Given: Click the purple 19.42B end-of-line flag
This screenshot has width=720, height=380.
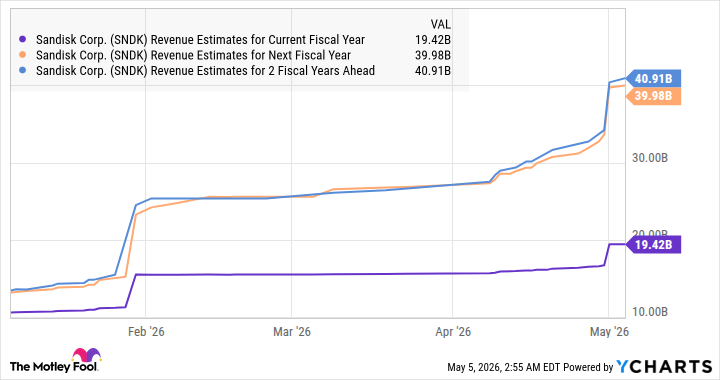Looking at the screenshot, I should pyautogui.click(x=653, y=245).
